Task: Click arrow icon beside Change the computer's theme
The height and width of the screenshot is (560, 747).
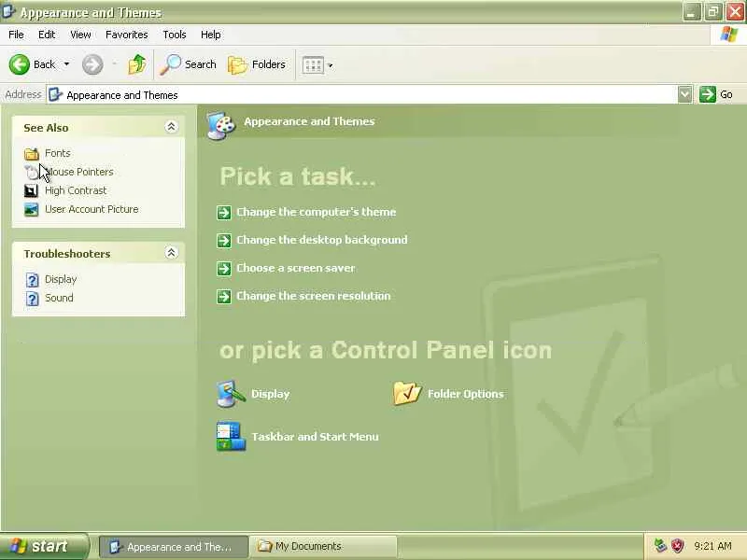Action: (x=224, y=213)
